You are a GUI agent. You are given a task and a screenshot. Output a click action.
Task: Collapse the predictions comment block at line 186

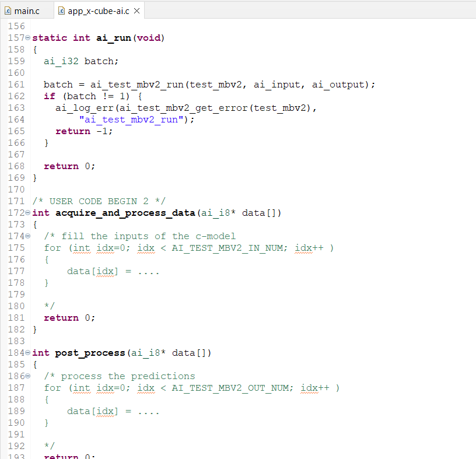click(x=26, y=376)
